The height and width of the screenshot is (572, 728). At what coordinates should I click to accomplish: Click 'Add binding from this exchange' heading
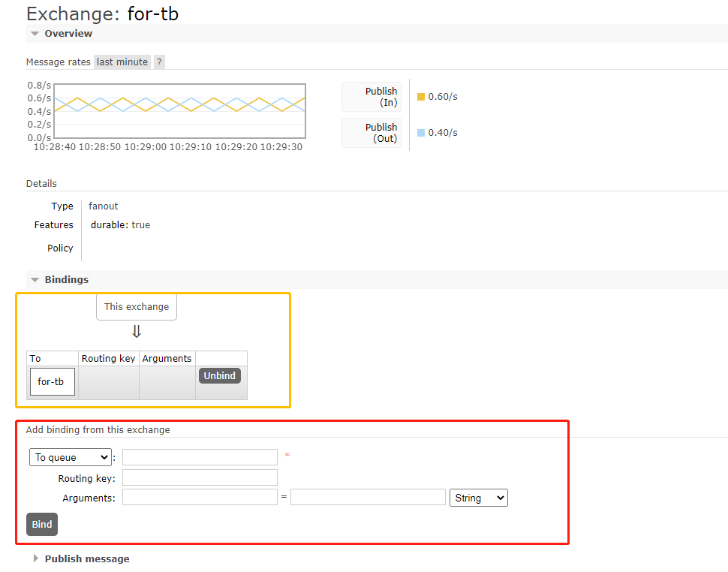click(98, 429)
